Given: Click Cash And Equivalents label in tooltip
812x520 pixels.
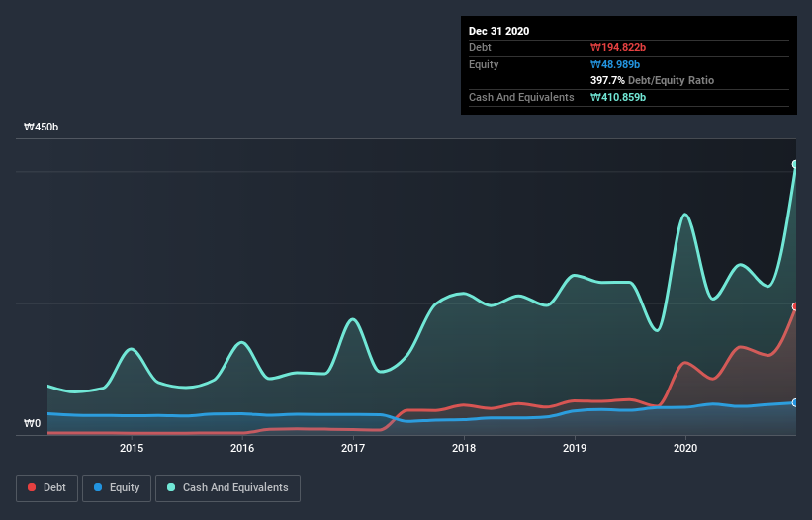Looking at the screenshot, I should [521, 98].
